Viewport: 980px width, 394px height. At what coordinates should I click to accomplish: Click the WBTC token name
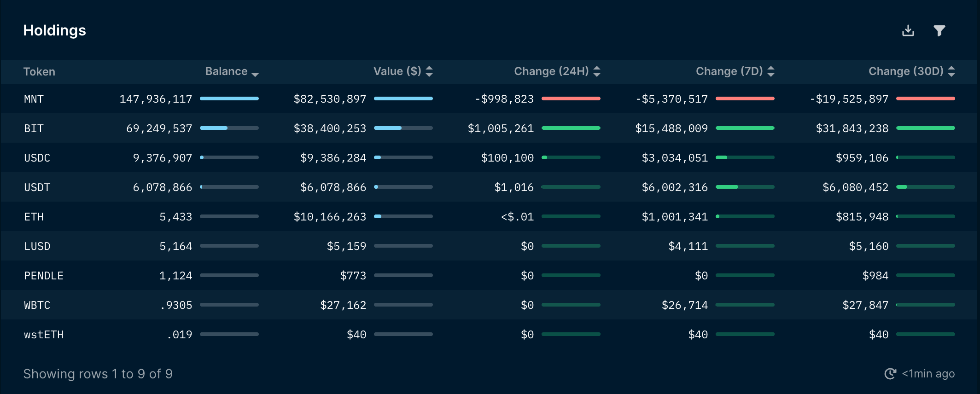[37, 305]
